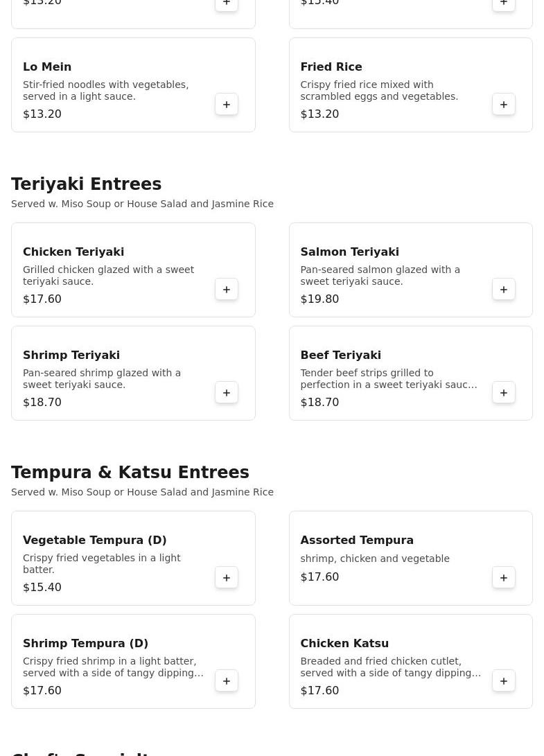The width and height of the screenshot is (544, 756).
Task: Select the Chicken Teriyaki item name
Action: (x=73, y=252)
